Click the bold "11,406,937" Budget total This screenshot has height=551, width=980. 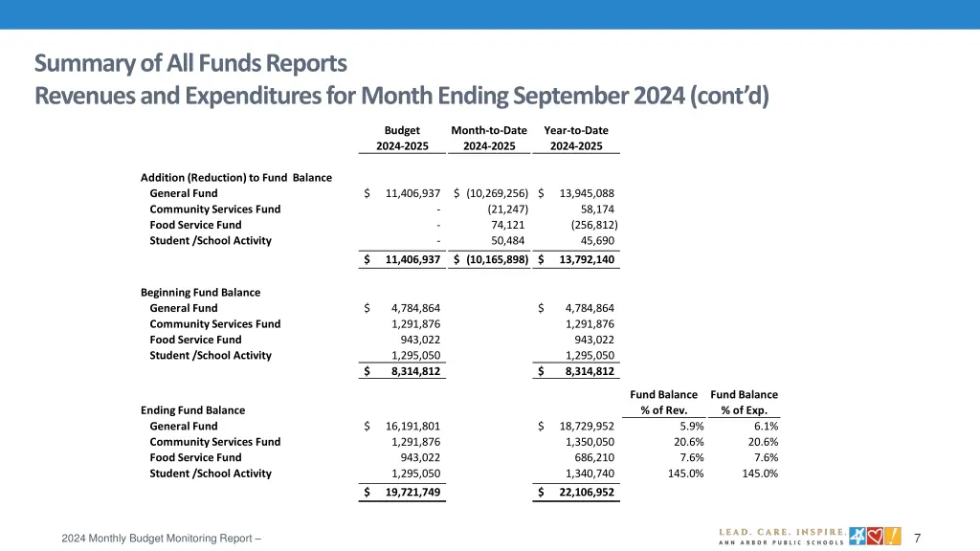pyautogui.click(x=412, y=259)
